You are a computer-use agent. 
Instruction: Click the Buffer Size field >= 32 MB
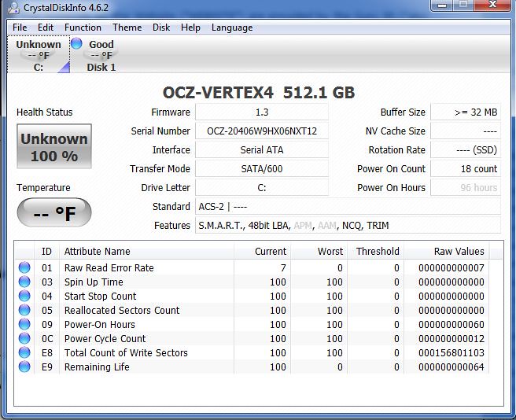pos(466,112)
